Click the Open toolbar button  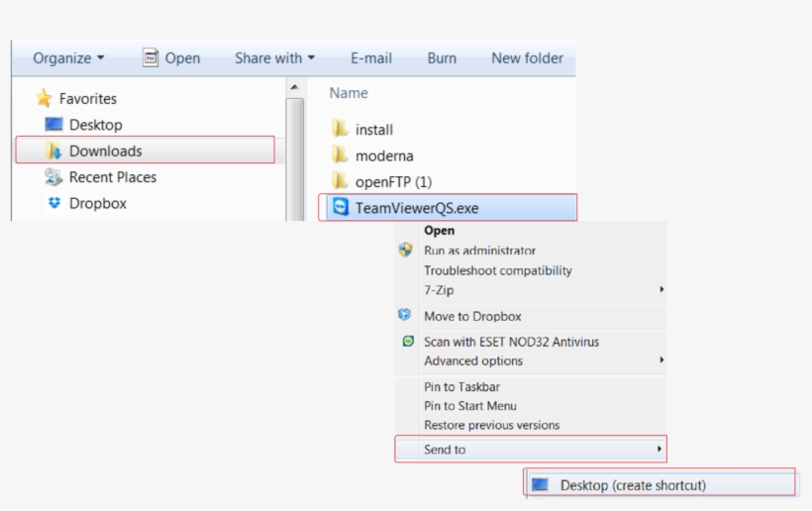171,58
